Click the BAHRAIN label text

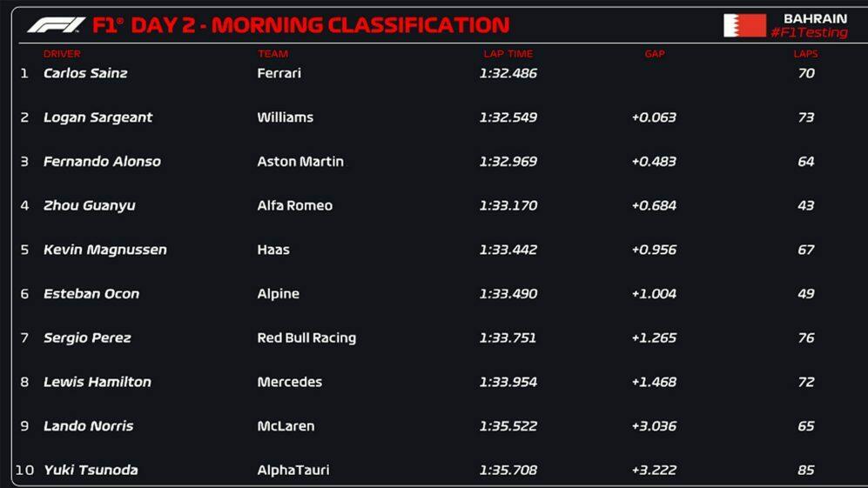816,19
